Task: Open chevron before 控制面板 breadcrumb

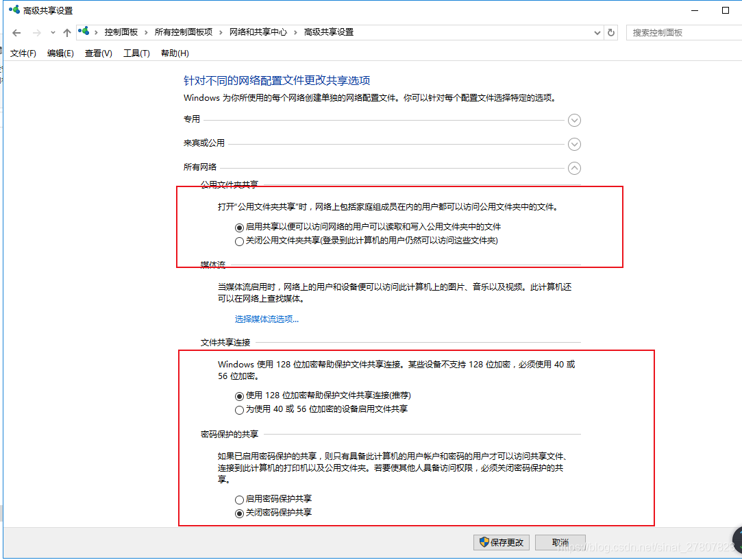Action: [x=96, y=32]
